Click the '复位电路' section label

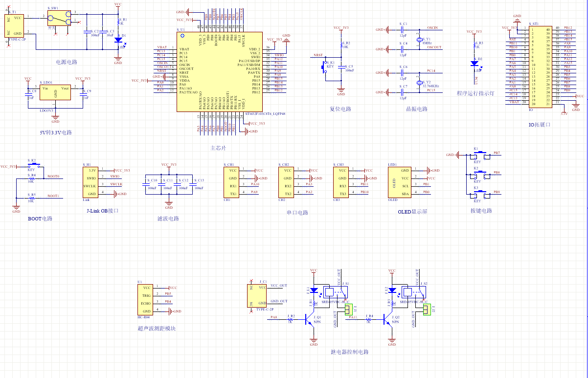coord(340,109)
